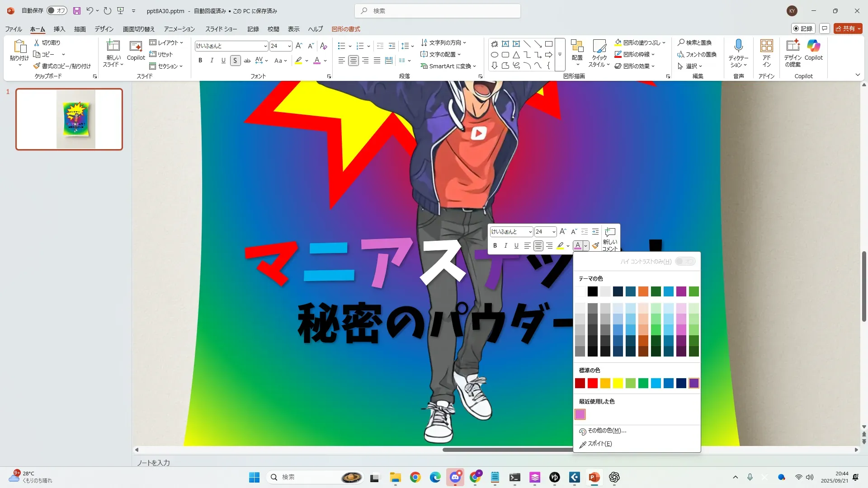Toggle the text Shadow button in ribbon
The width and height of the screenshot is (868, 488).
(235, 61)
